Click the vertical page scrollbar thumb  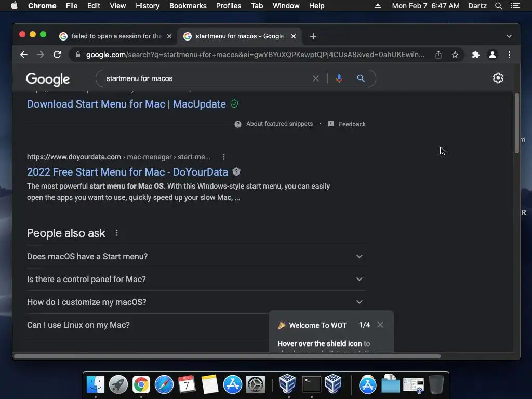(517, 123)
